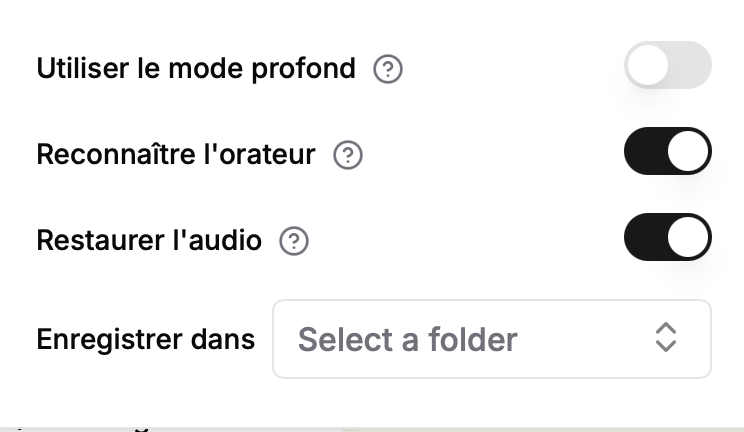Click dark track of Reconnaître l'orateur toggle

[643, 152]
